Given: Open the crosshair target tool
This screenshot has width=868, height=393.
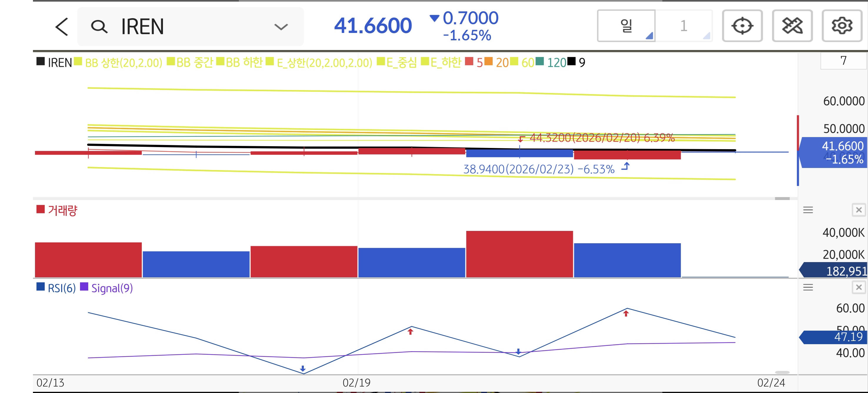Looking at the screenshot, I should click(x=742, y=26).
